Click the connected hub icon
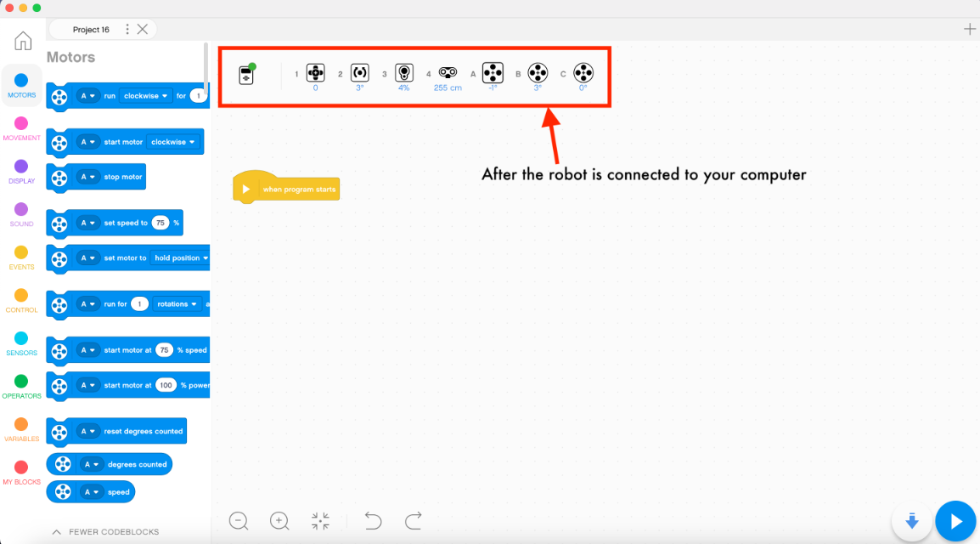This screenshot has height=544, width=980. (x=246, y=75)
